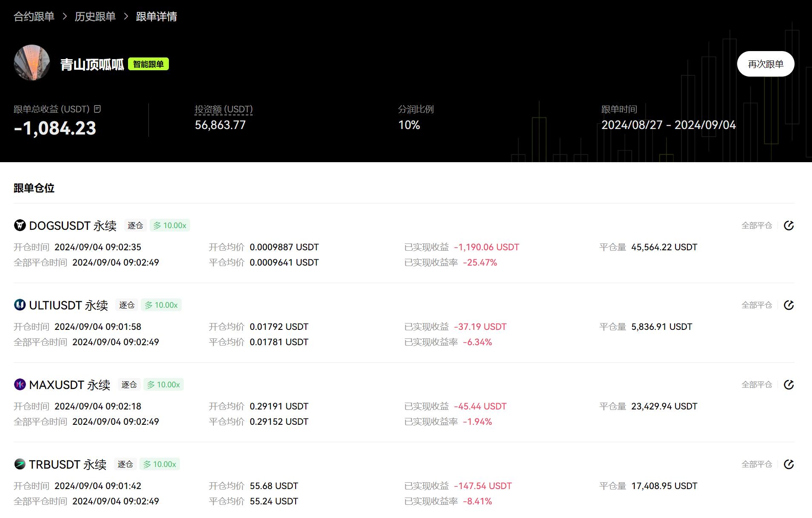The height and width of the screenshot is (518, 812).
Task: Click the DOGSUSDT coin logo
Action: point(20,225)
